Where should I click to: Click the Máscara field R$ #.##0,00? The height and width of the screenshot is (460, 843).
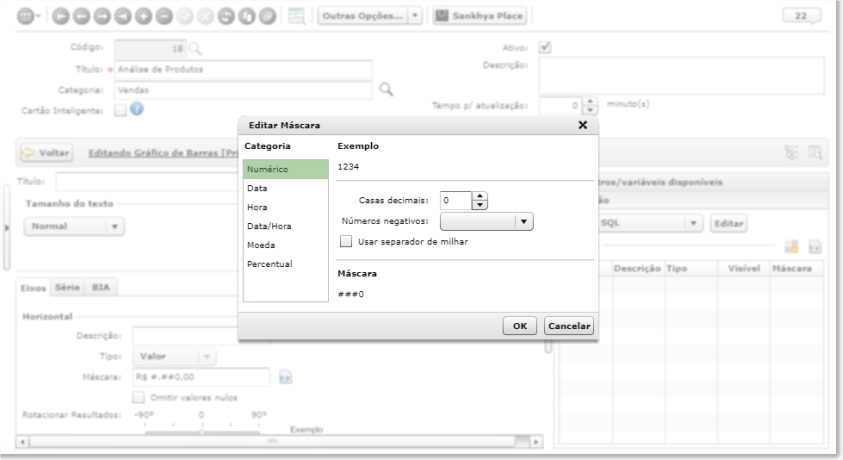(x=202, y=377)
